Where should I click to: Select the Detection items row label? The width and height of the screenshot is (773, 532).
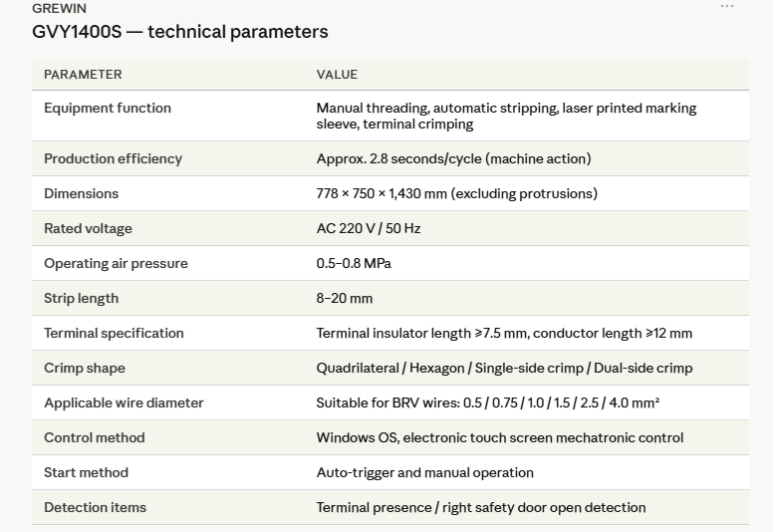pyautogui.click(x=95, y=507)
